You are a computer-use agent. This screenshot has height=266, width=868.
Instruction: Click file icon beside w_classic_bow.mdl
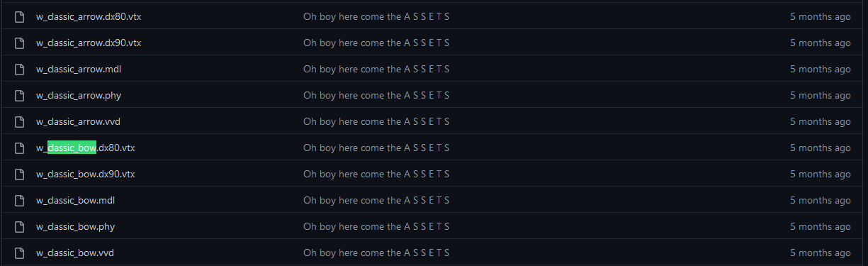coord(20,200)
